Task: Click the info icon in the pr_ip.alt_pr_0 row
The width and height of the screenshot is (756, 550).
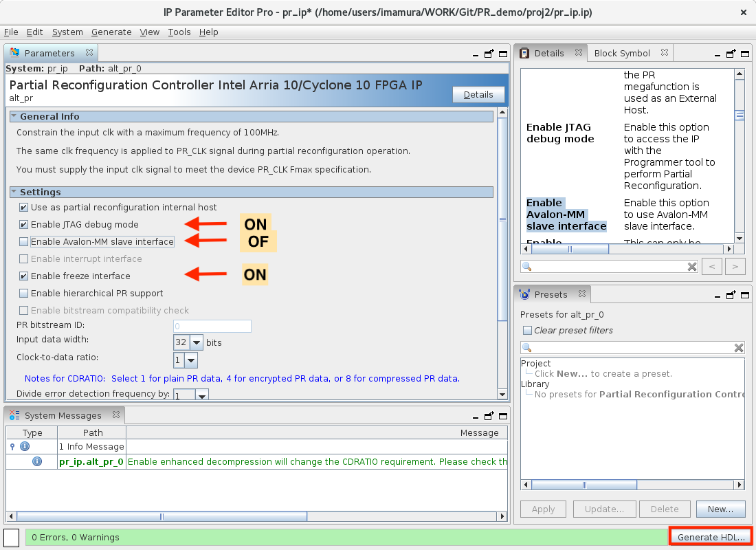Action: (37, 461)
